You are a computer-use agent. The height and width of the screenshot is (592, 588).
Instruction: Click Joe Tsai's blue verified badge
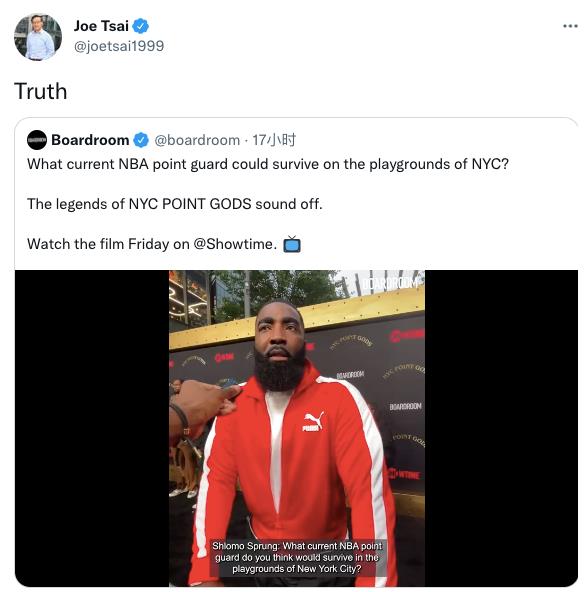click(x=140, y=26)
